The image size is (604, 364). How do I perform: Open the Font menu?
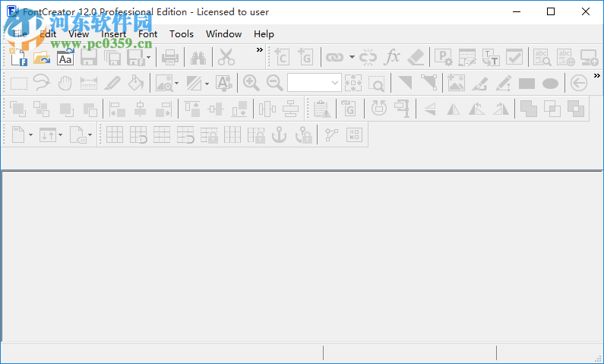click(x=148, y=34)
